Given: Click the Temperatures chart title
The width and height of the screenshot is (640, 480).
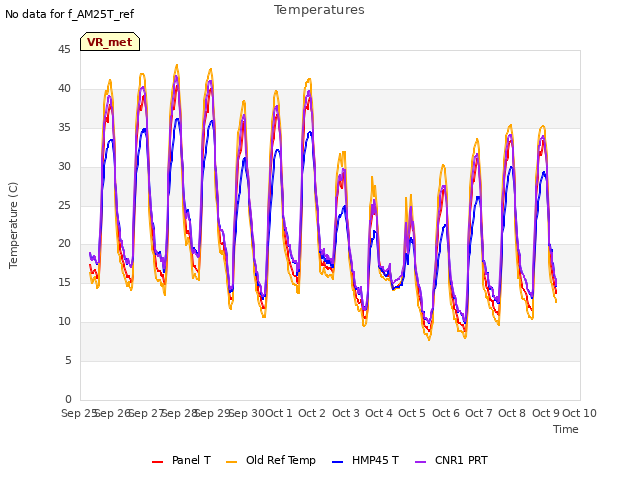Looking at the screenshot, I should coord(319,10).
